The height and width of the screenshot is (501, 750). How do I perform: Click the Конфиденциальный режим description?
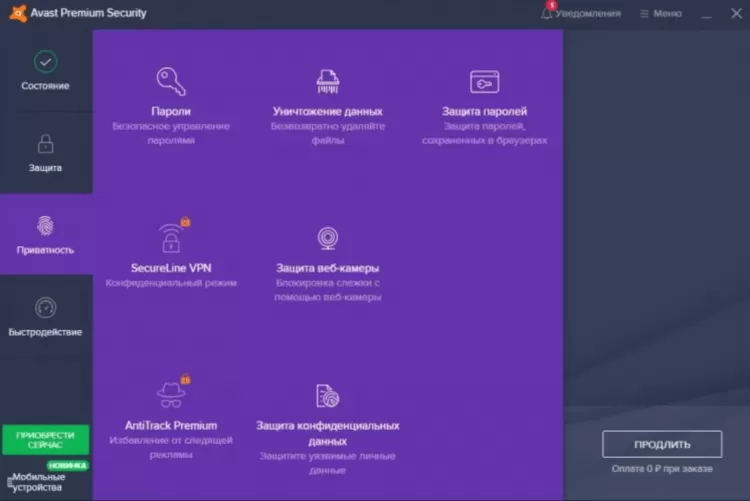click(171, 283)
